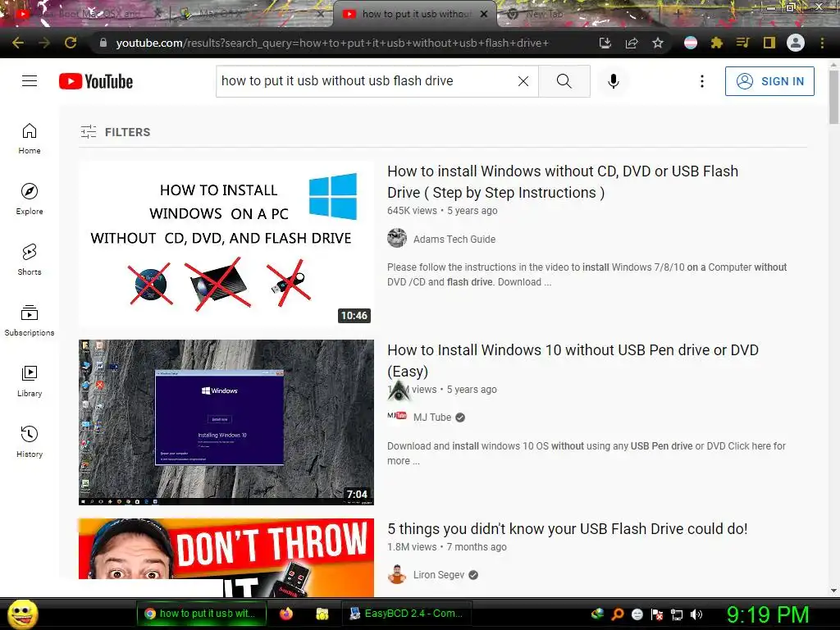Open title 'How to Install Windows 10 without USB Pen drive'
Screen dimensions: 840x630
(x=573, y=361)
